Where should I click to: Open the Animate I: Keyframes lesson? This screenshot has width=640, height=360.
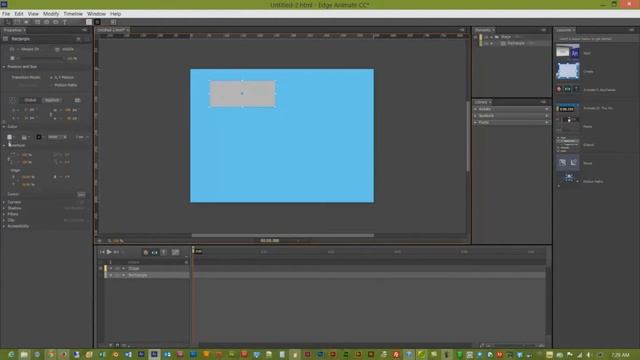point(599,90)
